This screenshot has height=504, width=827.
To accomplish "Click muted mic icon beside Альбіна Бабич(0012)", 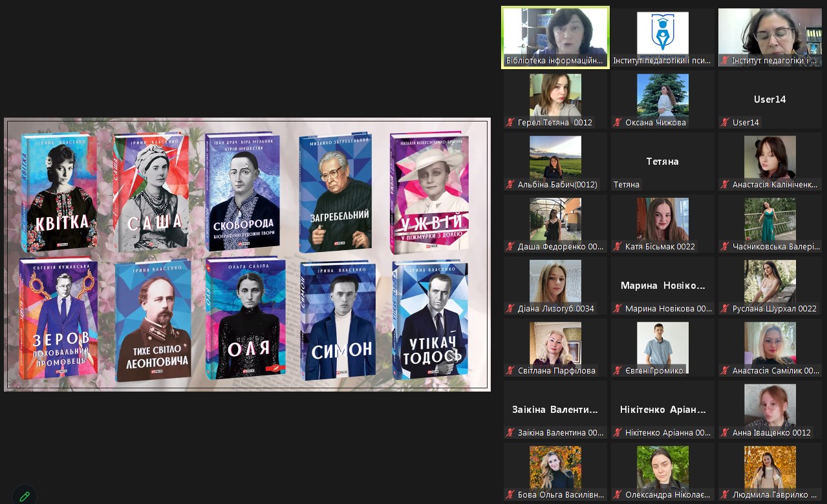I will pos(511,185).
